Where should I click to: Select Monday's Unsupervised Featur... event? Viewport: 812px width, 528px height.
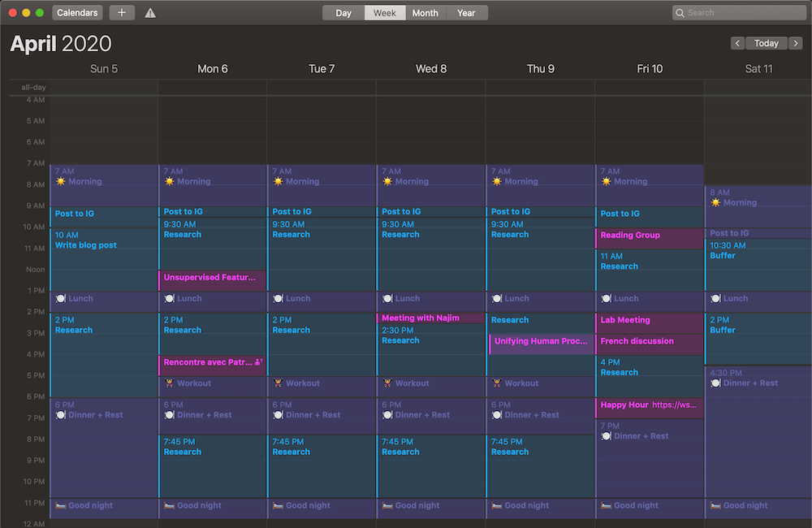(212, 279)
